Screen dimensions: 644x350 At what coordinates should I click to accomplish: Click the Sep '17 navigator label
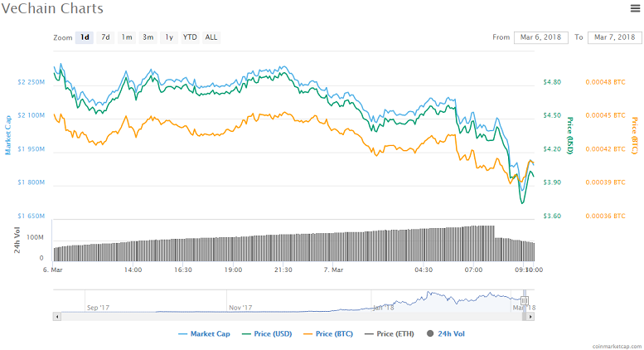pos(98,308)
